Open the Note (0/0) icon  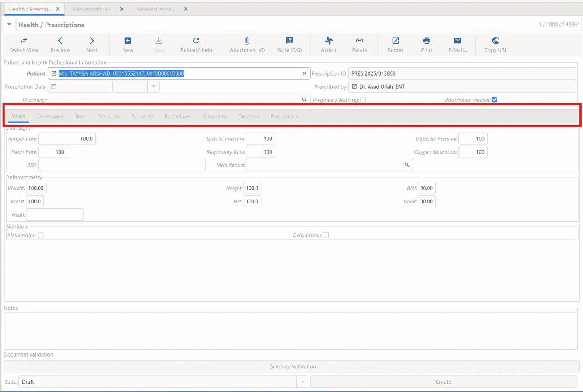289,41
